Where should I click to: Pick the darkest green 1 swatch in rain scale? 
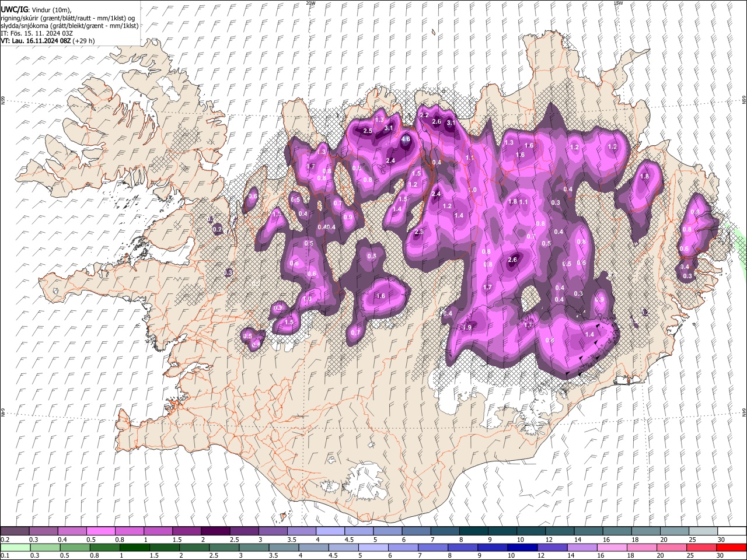coord(134,547)
